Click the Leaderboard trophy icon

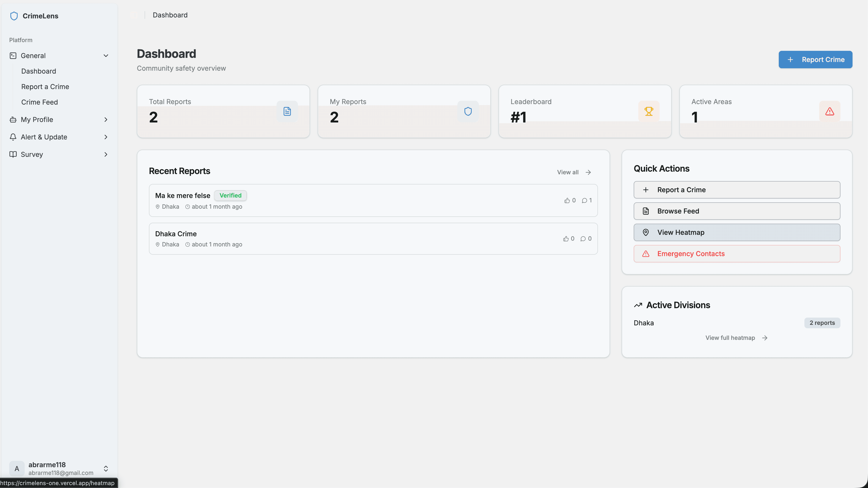pos(649,111)
